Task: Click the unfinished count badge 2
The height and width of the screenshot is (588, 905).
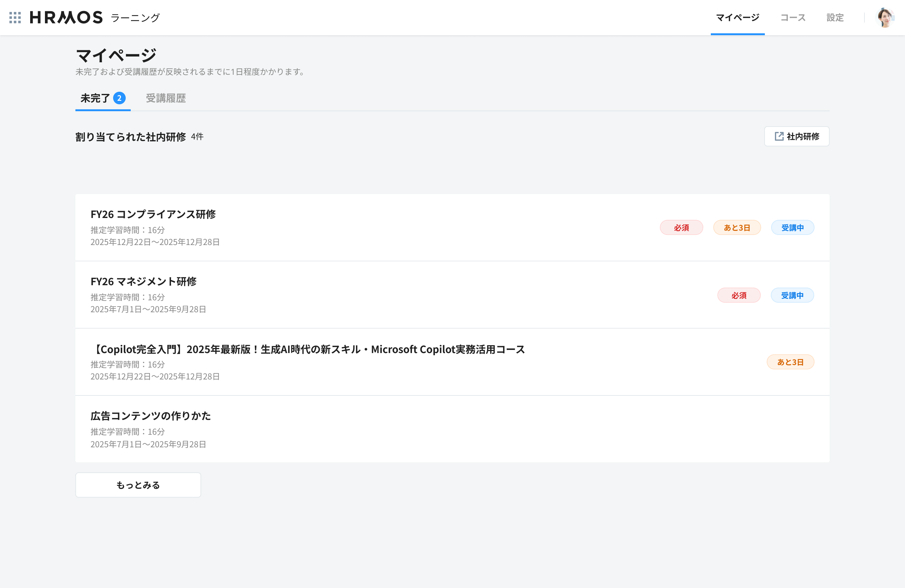Action: 119,98
